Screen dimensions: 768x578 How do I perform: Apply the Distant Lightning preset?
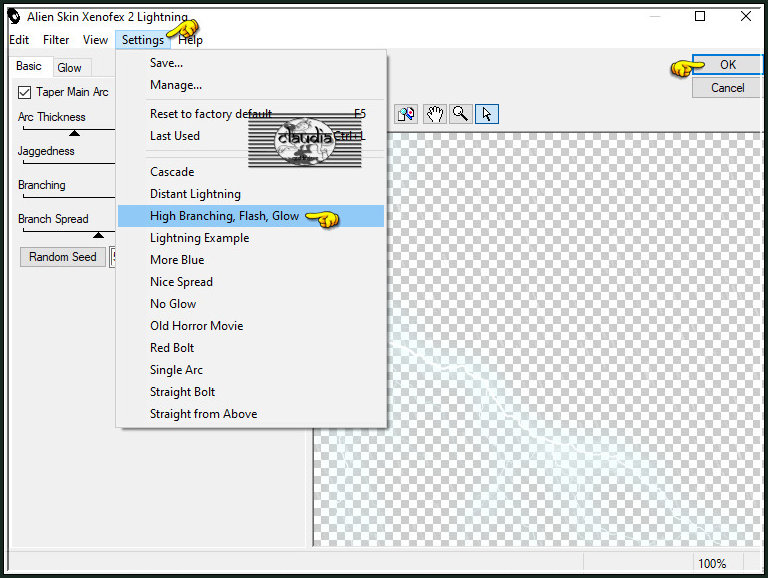pyautogui.click(x=251, y=194)
